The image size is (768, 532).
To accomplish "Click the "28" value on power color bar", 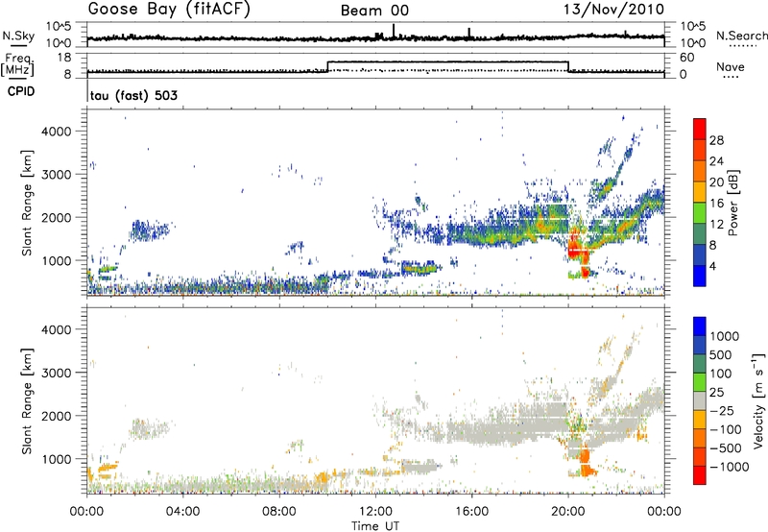I will (x=716, y=140).
